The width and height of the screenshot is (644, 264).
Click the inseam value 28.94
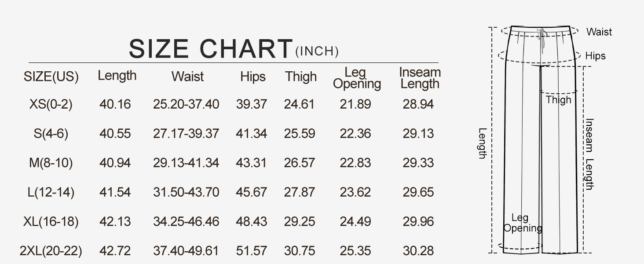418,104
